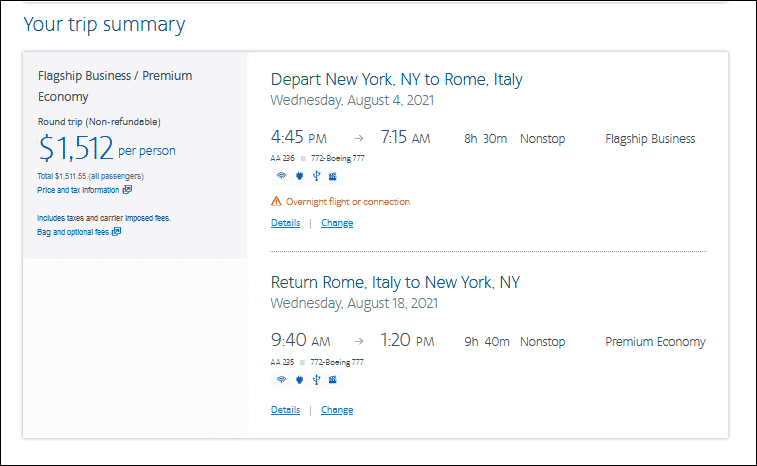Click the USB icon on flight AA 235

pos(315,379)
